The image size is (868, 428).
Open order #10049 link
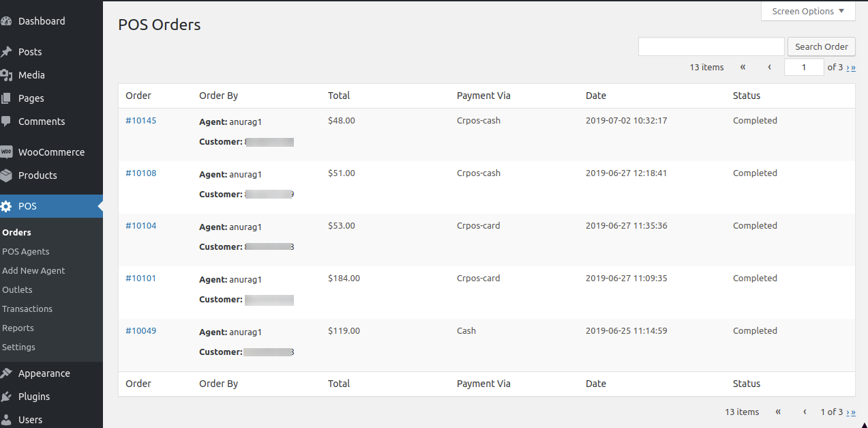(x=140, y=331)
